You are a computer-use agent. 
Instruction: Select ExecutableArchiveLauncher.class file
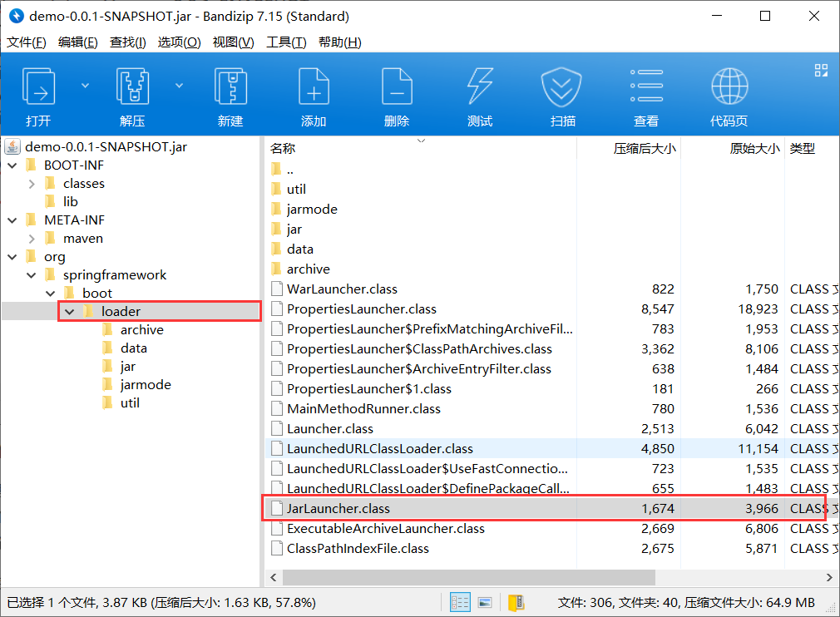pyautogui.click(x=386, y=529)
